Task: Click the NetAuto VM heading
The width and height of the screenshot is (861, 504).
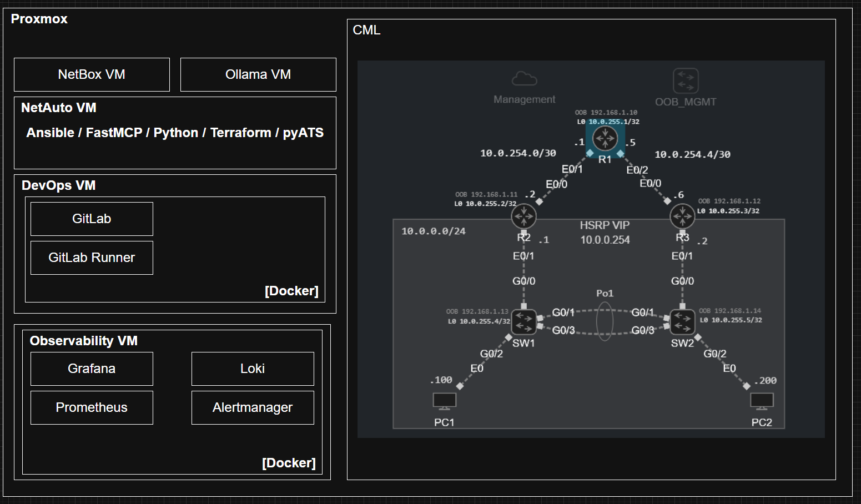Action: coord(59,108)
